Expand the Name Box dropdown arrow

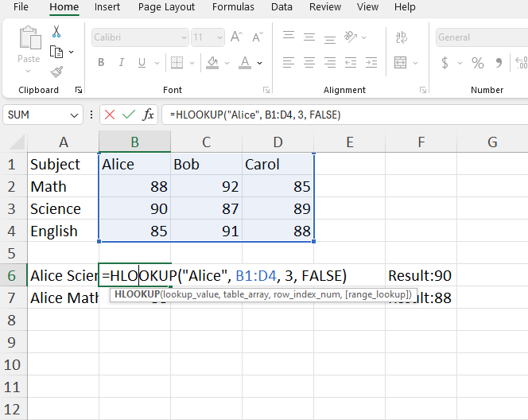pyautogui.click(x=74, y=115)
